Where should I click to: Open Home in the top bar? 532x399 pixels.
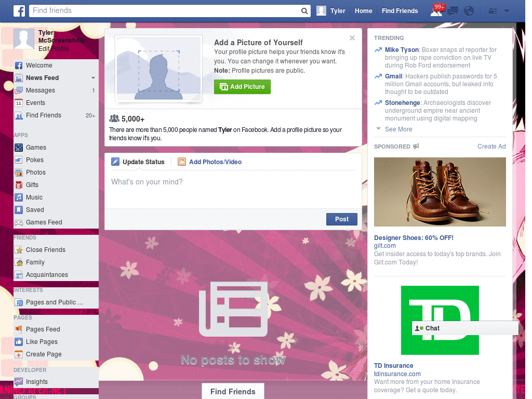point(363,11)
